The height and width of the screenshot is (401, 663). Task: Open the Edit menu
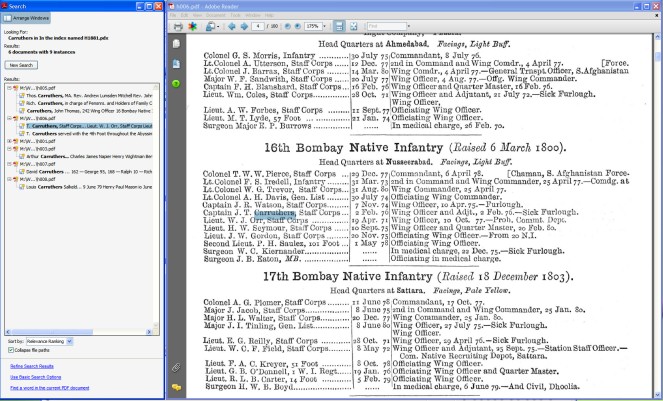184,15
